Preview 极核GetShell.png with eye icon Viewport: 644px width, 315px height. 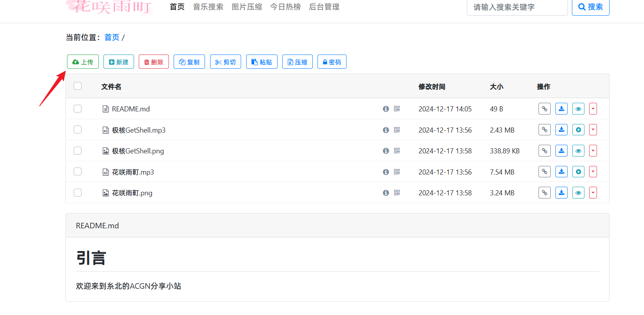pos(578,151)
